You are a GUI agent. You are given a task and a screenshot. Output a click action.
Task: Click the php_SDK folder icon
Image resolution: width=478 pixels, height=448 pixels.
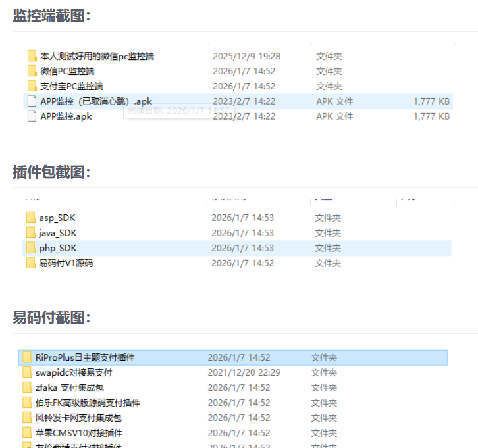31,248
